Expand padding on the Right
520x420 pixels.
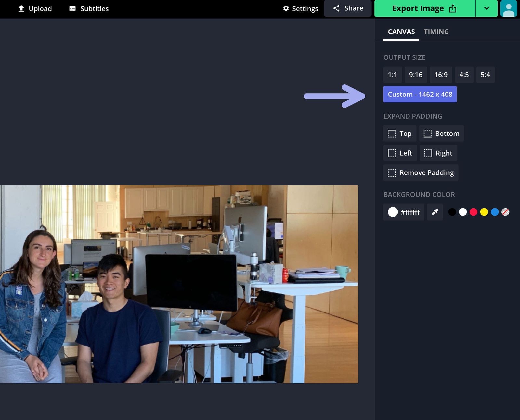click(438, 153)
